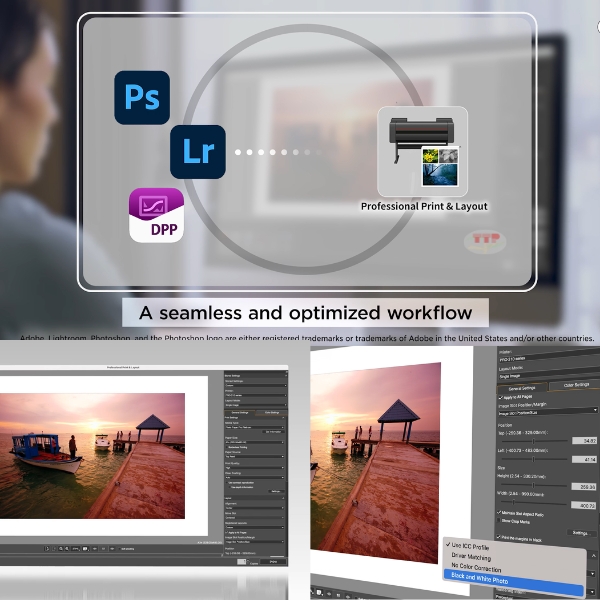Viewport: 600px width, 600px height.
Task: Click the Lightroom Lr icon
Action: [197, 152]
